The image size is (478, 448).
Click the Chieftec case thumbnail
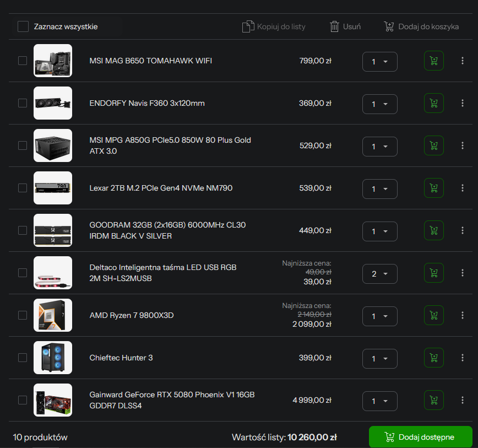53,358
